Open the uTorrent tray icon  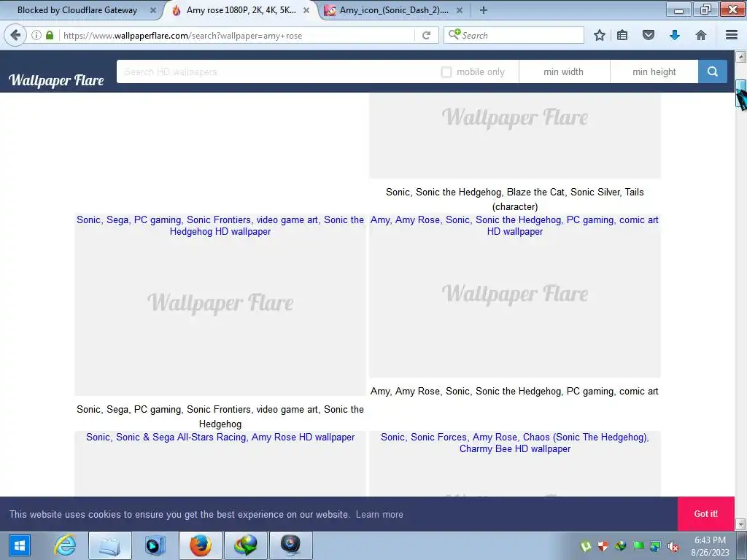point(586,546)
